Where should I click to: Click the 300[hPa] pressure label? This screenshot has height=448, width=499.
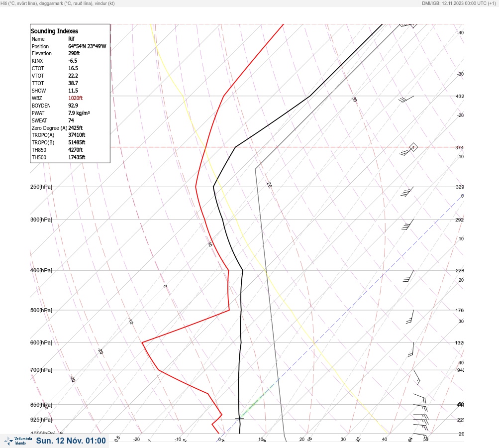(41, 220)
